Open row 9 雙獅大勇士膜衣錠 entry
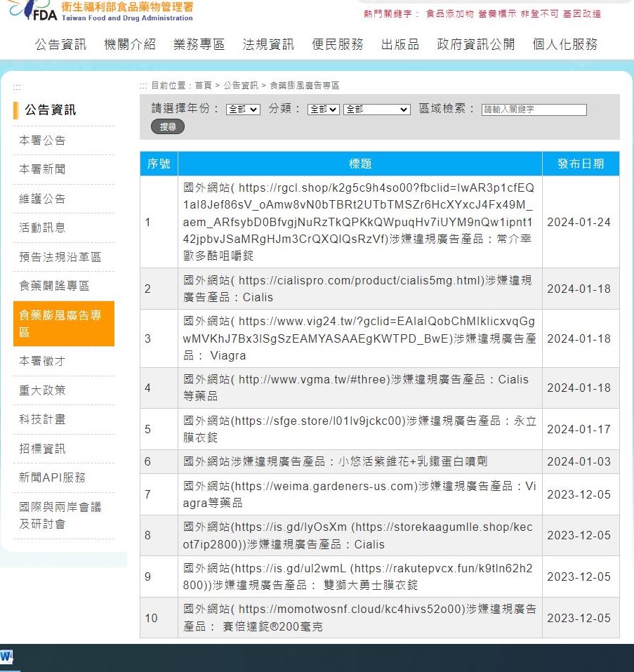634x672 pixels. tap(357, 577)
